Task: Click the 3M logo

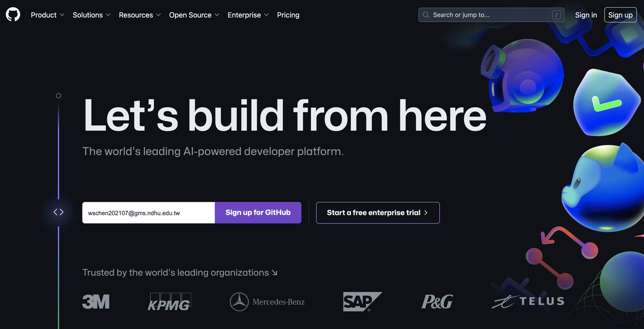Action: [96, 301]
